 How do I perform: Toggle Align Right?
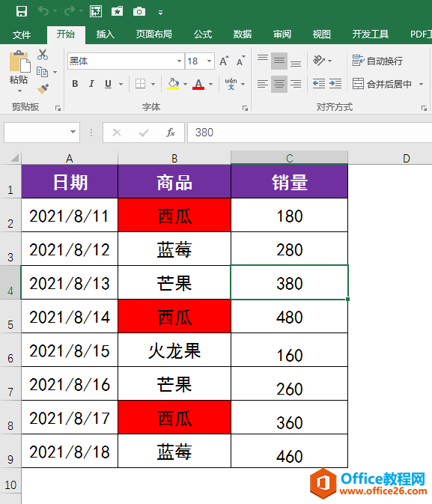296,84
